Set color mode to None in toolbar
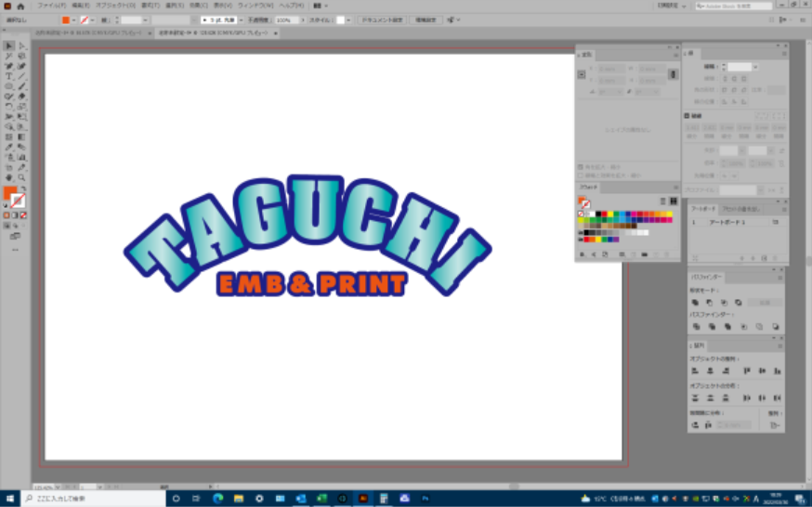Screen dimensions: 812x507 click(23, 215)
